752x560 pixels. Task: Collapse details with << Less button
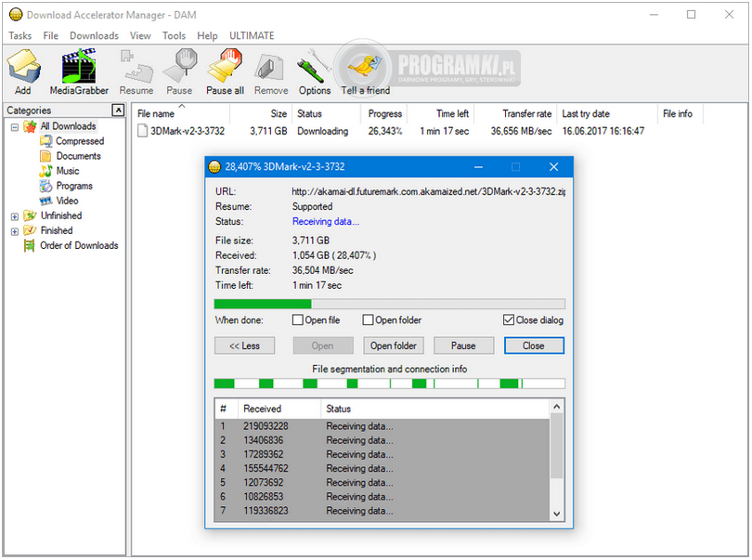pos(244,345)
